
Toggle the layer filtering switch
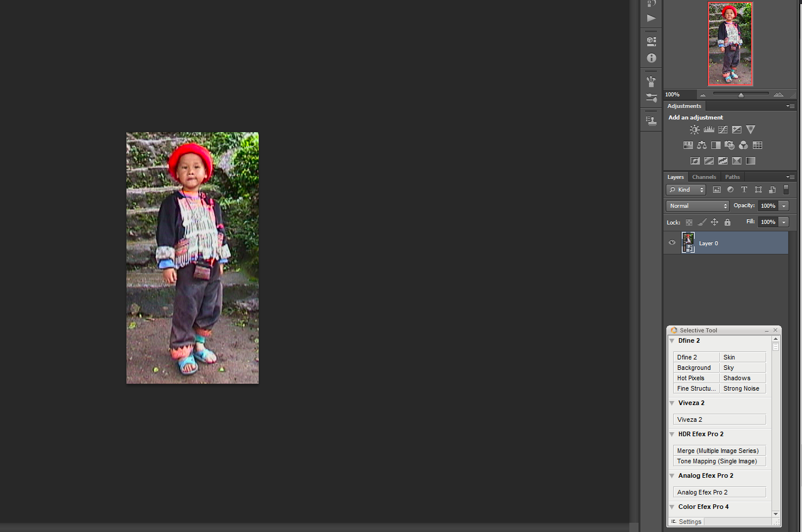click(x=786, y=190)
